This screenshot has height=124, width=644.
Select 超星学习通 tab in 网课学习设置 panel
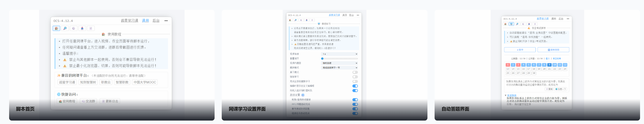coord(334,15)
